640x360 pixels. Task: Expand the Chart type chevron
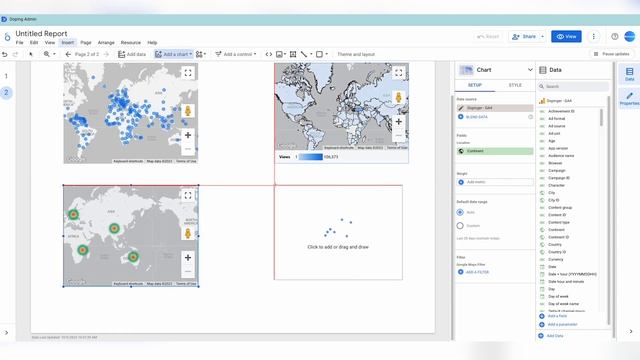click(x=530, y=70)
